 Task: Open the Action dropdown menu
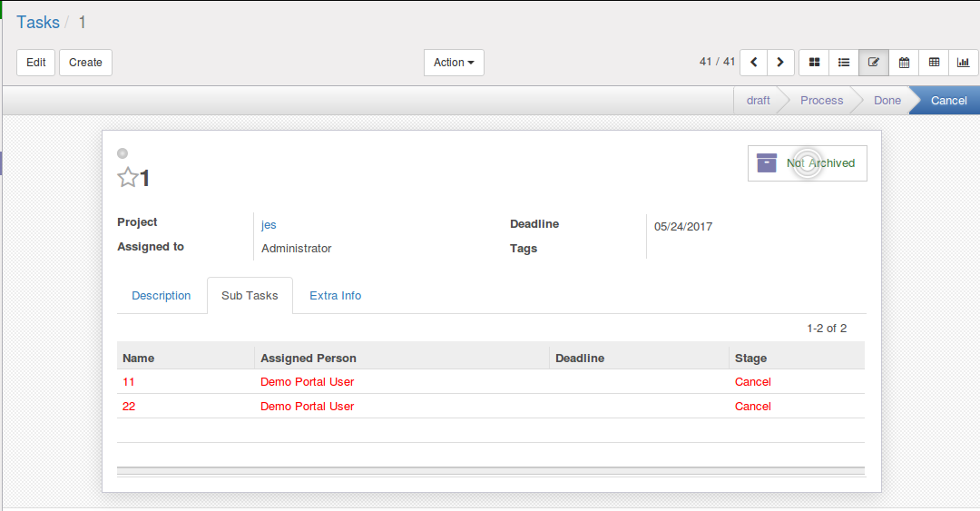454,63
